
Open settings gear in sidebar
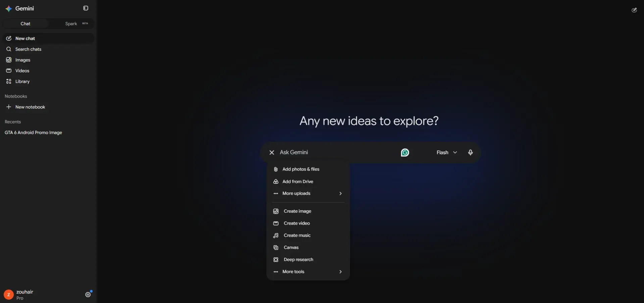(x=88, y=295)
